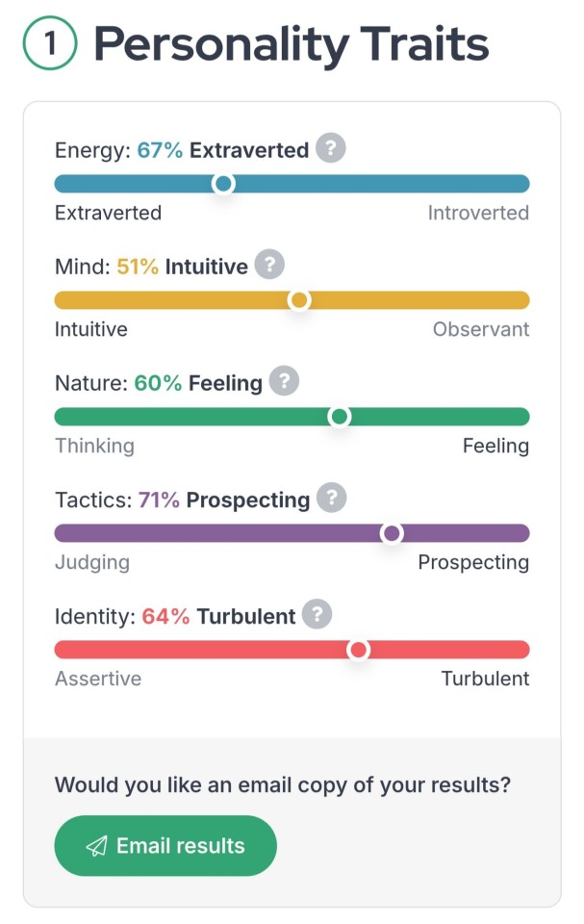Screen dimensions: 584x924
Task: Click the Judging label under Tactics bar
Action: (92, 562)
